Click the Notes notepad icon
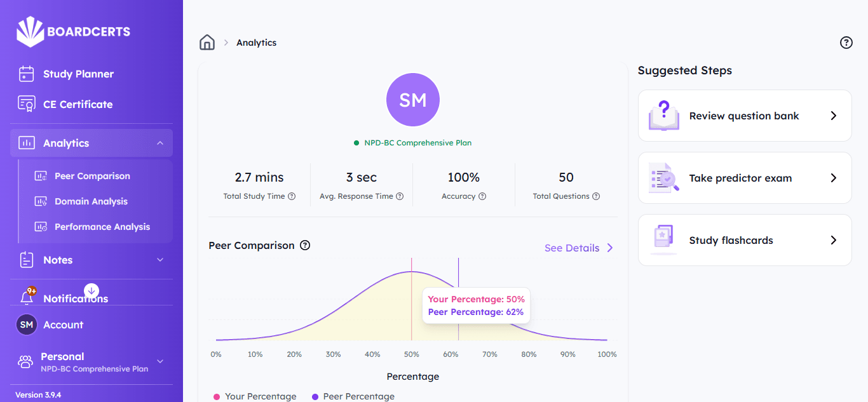 [26, 260]
